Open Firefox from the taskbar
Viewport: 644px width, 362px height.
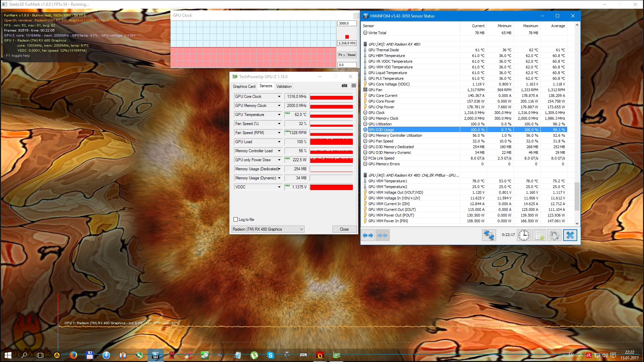click(73, 355)
